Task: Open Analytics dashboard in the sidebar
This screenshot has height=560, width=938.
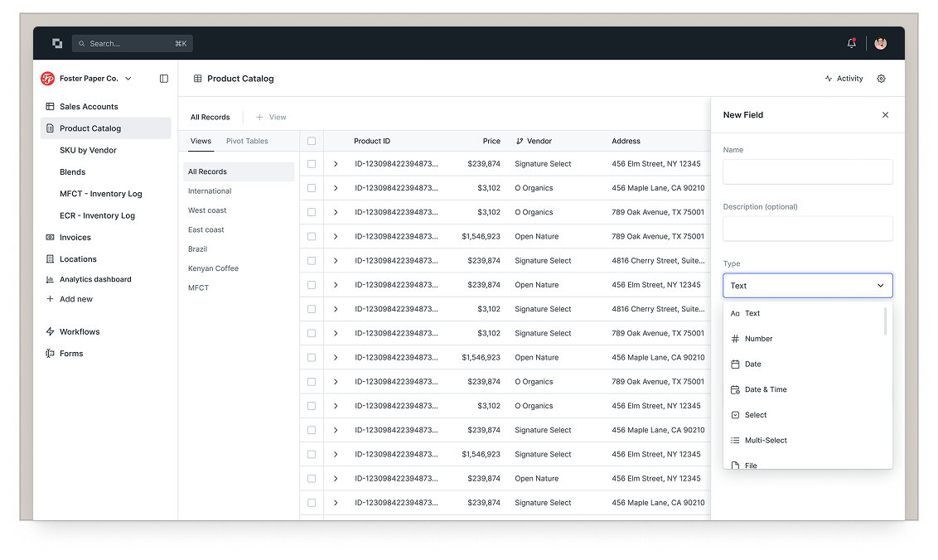Action: click(x=94, y=279)
